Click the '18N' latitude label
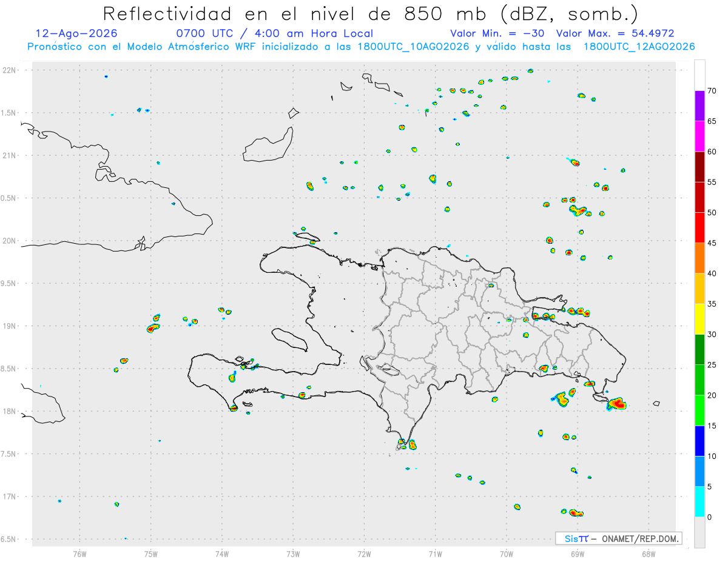 coord(10,411)
